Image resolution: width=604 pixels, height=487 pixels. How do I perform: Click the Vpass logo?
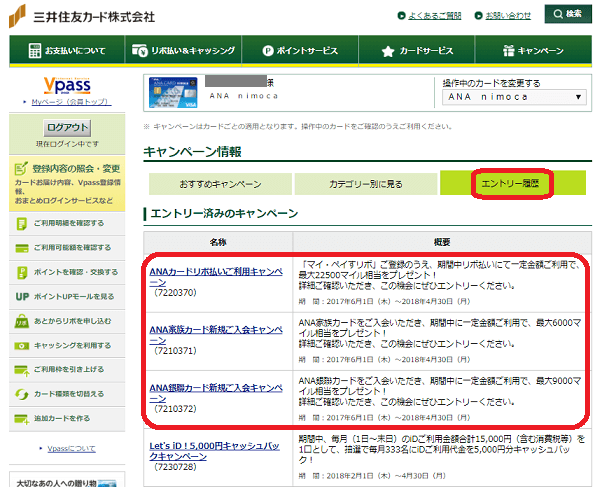point(67,86)
